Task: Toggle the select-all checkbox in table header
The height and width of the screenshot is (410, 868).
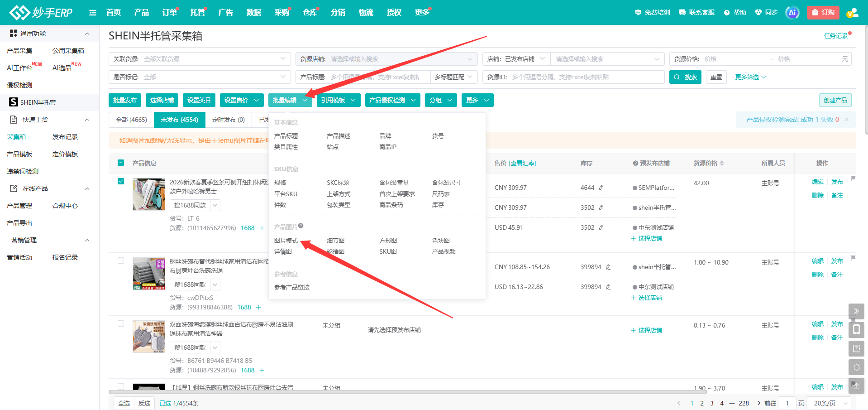Action: point(121,163)
